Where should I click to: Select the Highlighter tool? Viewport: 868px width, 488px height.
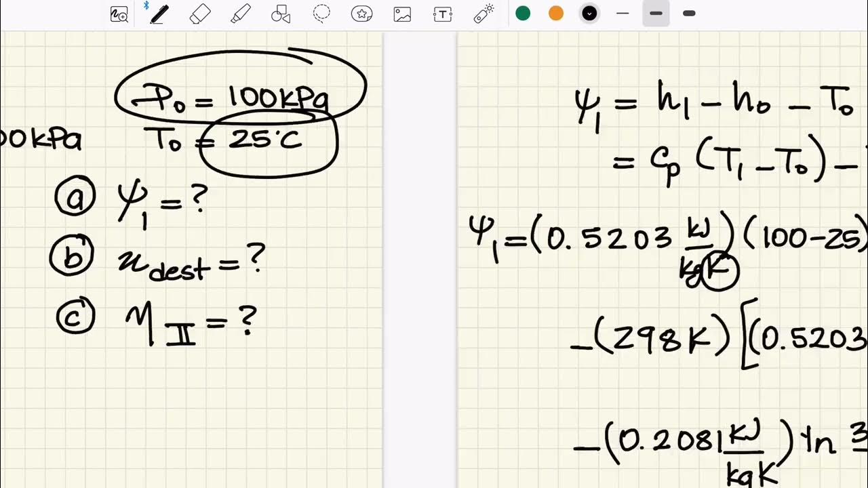point(241,14)
